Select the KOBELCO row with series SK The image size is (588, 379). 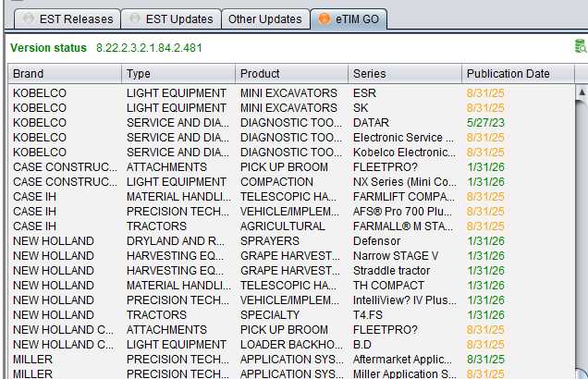[x=291, y=108]
